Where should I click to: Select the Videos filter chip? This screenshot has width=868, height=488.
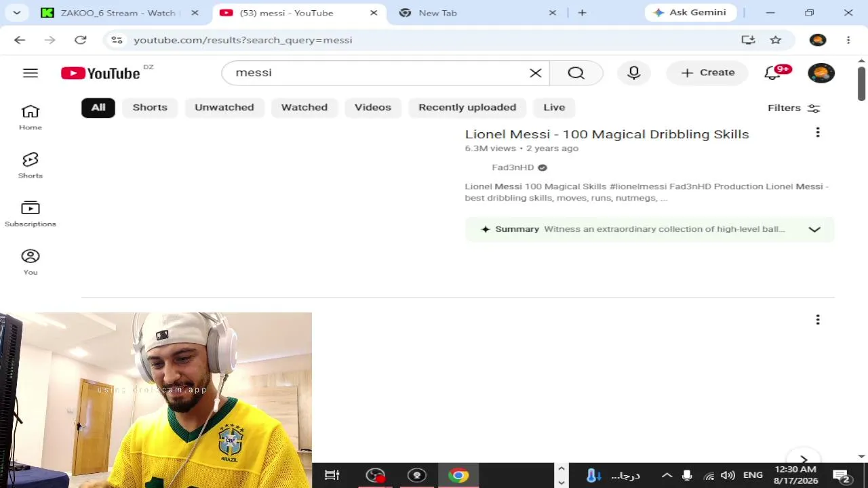(x=373, y=107)
